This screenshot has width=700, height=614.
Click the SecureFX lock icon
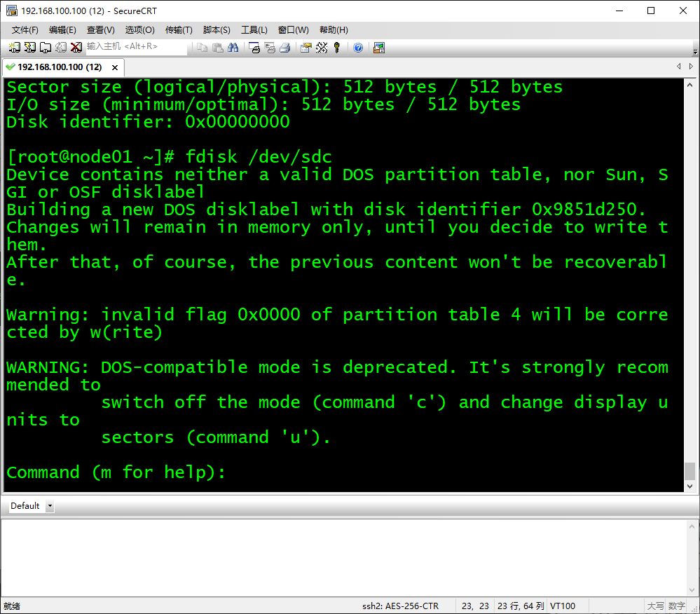[379, 48]
